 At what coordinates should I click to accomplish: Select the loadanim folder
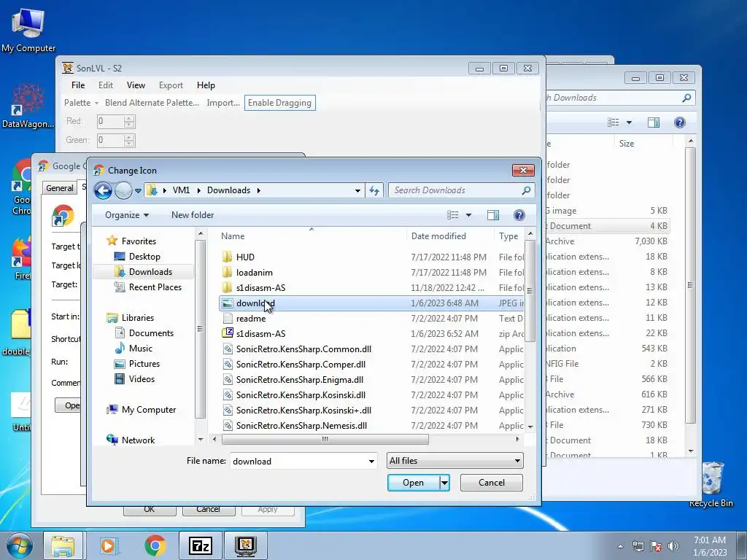pyautogui.click(x=371, y=273)
